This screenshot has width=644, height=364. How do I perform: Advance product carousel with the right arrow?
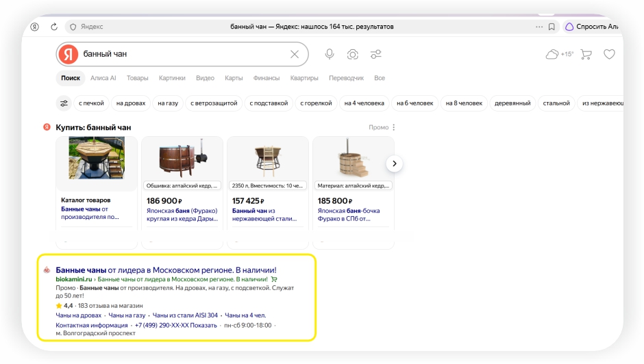pyautogui.click(x=395, y=164)
